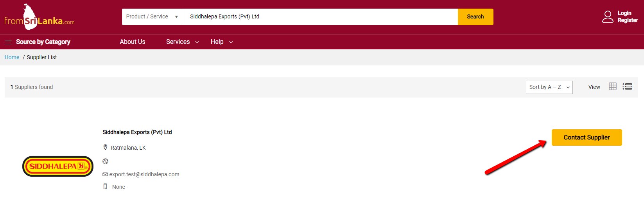Go to About Us page
This screenshot has width=644, height=208.
pos(133,42)
